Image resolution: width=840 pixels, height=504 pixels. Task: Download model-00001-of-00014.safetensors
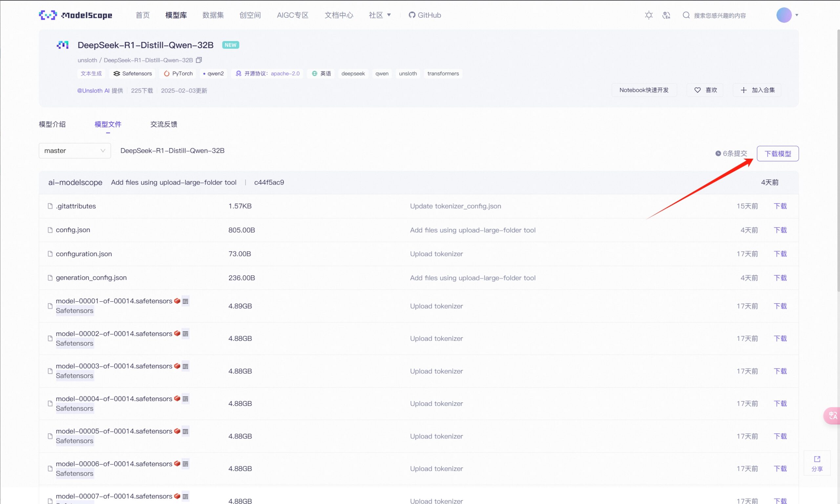(x=780, y=306)
